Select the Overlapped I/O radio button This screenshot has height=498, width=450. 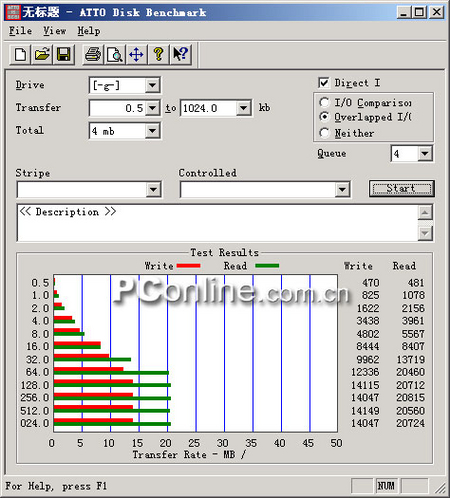click(324, 117)
